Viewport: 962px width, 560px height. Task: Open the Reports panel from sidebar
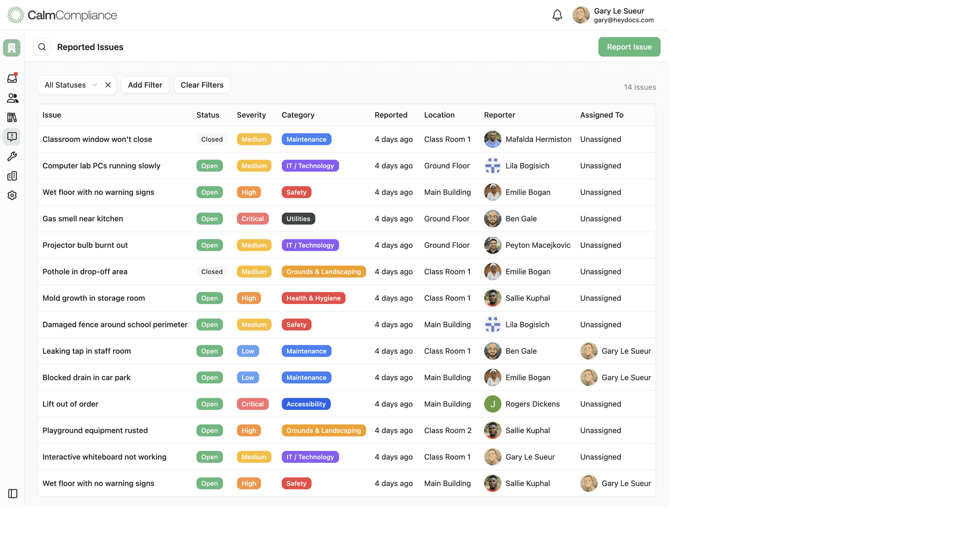click(x=12, y=175)
